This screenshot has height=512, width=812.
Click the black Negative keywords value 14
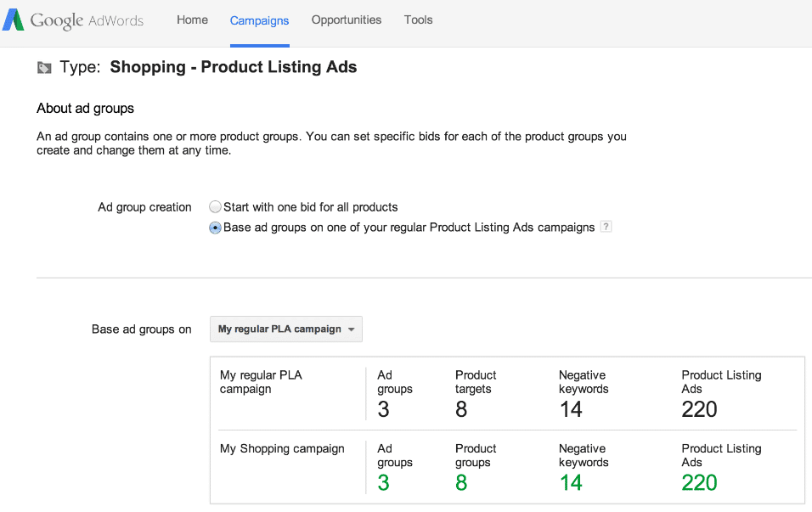[x=571, y=409]
